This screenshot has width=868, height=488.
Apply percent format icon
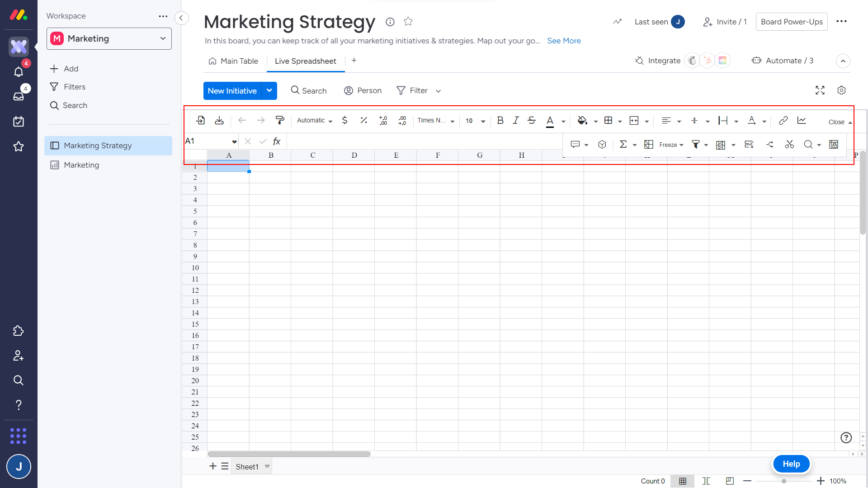tap(363, 120)
